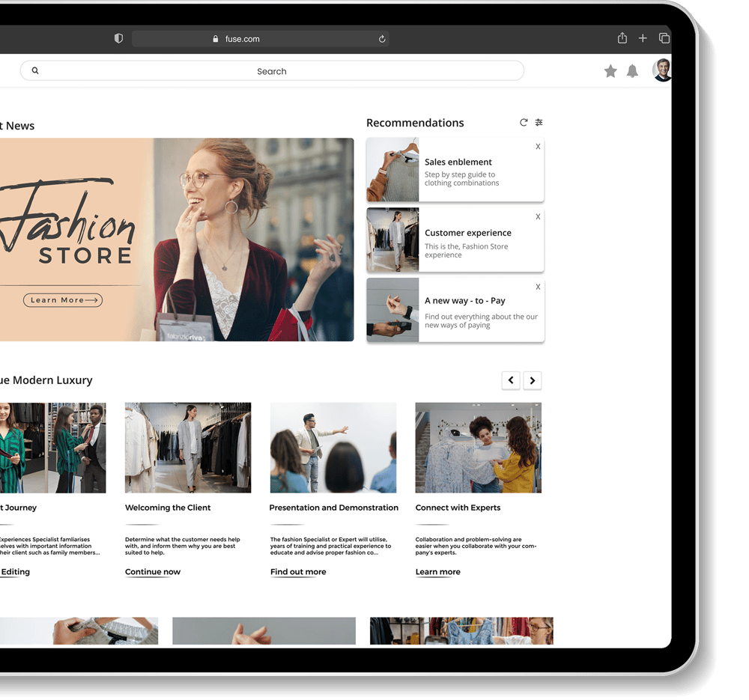The width and height of the screenshot is (749, 700).
Task: Click the payment hand thumbnail
Action: click(x=392, y=310)
